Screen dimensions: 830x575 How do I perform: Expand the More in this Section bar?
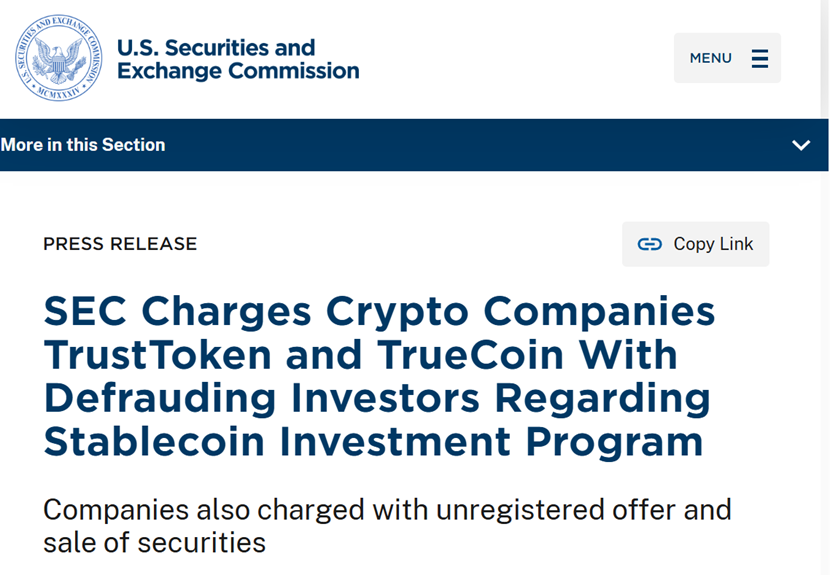414,145
